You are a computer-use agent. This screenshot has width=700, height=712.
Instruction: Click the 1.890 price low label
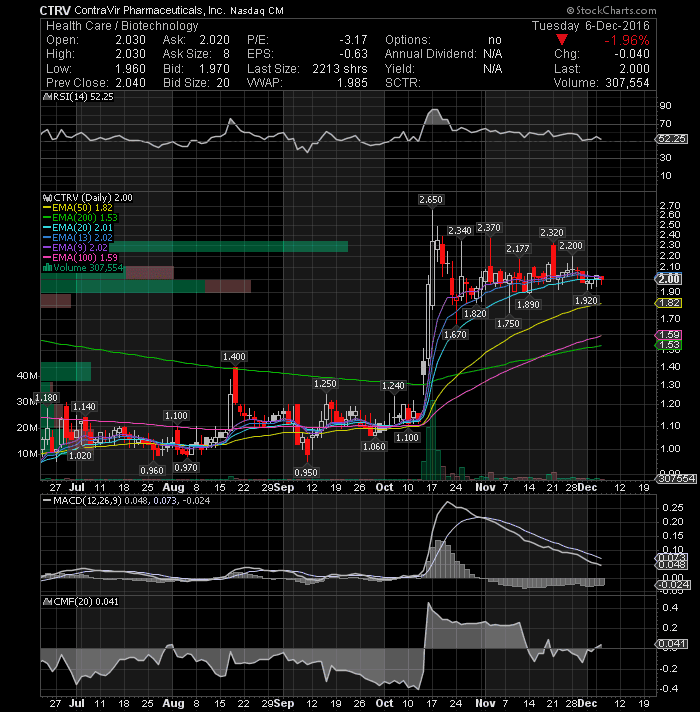(x=528, y=305)
